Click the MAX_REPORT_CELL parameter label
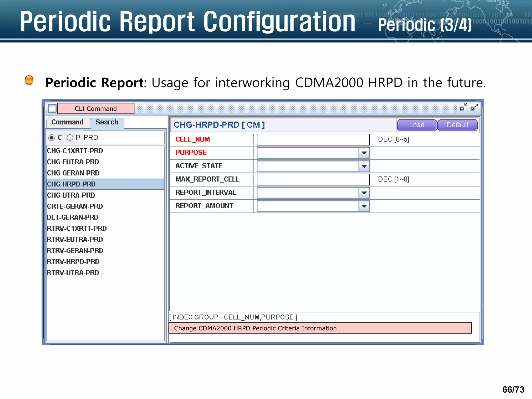Screen dimensions: 532x399 207,179
